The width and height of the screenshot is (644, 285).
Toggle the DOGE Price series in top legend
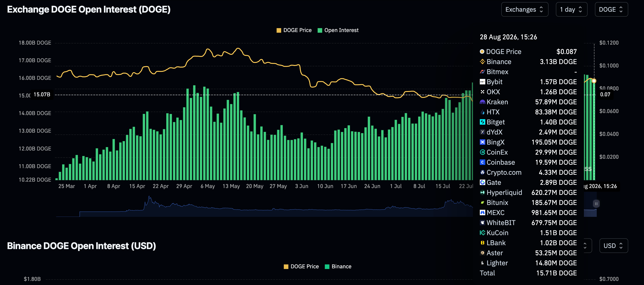pyautogui.click(x=294, y=30)
